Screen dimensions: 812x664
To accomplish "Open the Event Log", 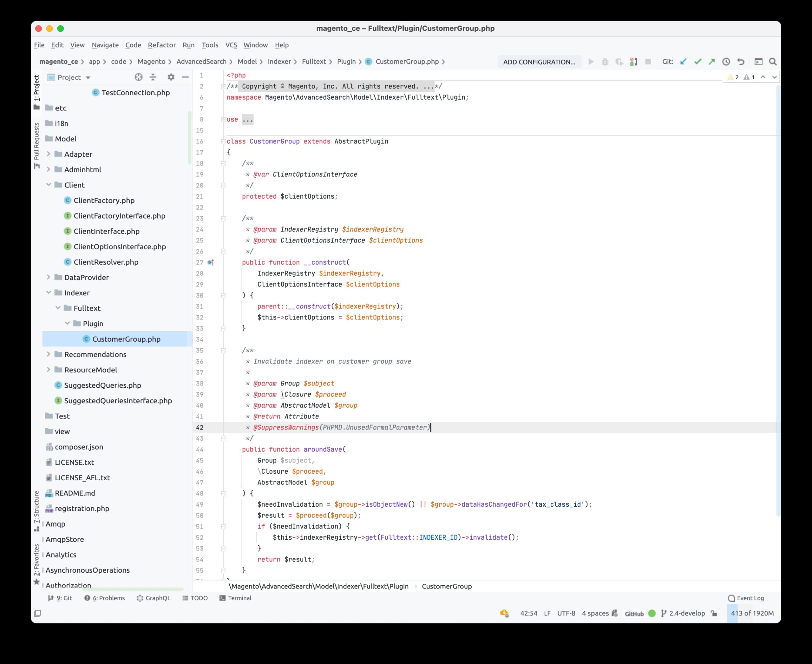I will (746, 598).
